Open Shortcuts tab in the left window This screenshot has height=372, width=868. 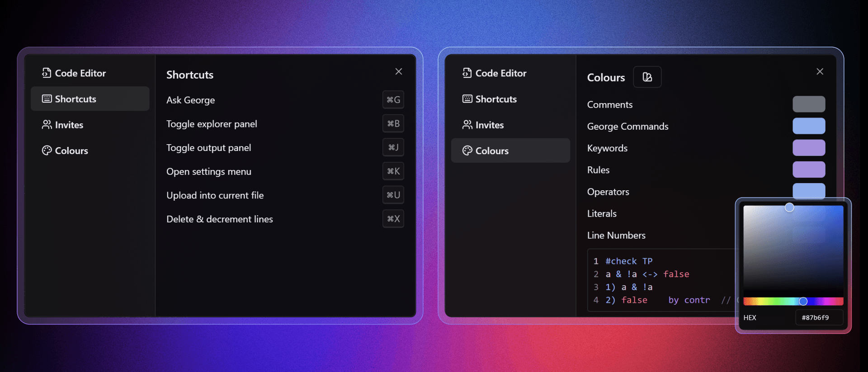click(x=90, y=99)
